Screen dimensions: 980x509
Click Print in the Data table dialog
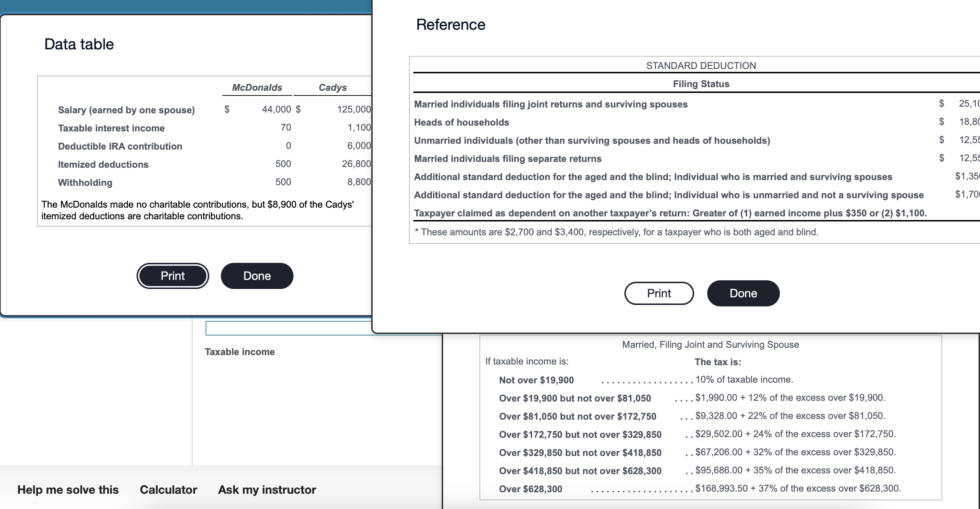172,276
